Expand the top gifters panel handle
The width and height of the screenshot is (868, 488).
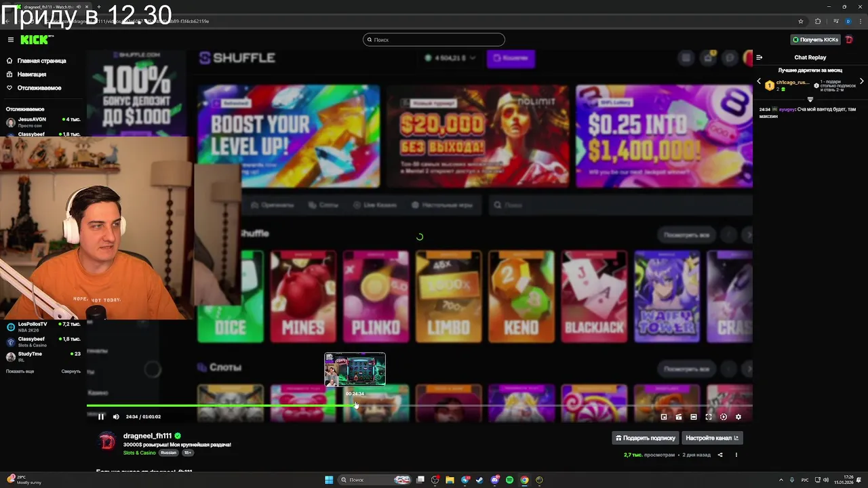(810, 99)
